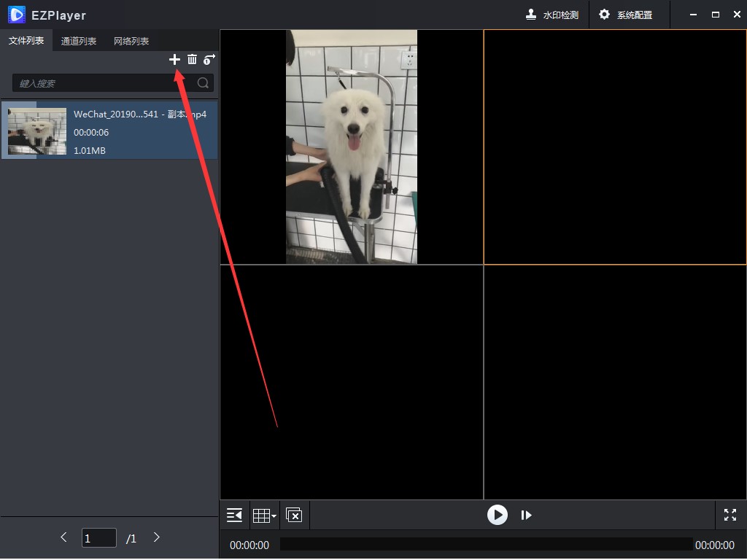Switch to the 网络列表 tab
Viewport: 747px width, 560px height.
[131, 41]
